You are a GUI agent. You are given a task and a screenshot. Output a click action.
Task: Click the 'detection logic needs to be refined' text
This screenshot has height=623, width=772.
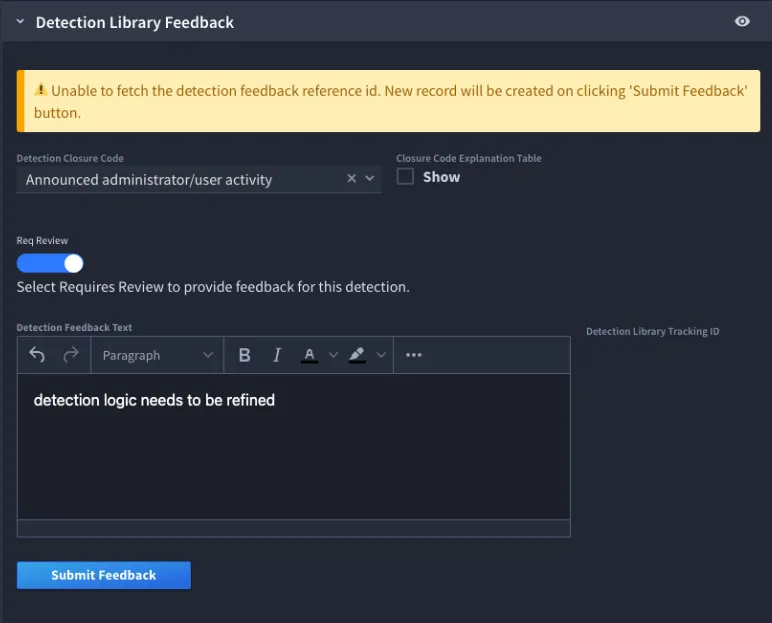click(154, 400)
